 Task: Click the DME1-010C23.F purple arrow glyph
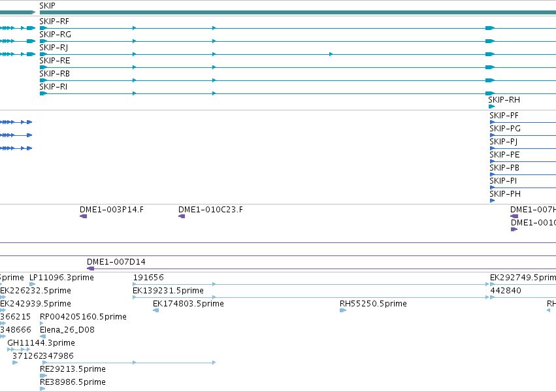(x=182, y=216)
